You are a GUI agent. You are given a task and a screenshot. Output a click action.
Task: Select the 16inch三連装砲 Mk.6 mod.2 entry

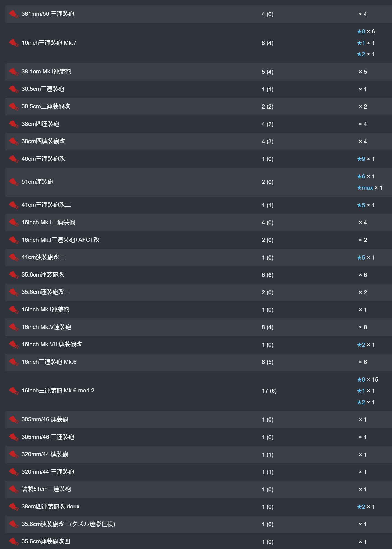[x=199, y=391]
